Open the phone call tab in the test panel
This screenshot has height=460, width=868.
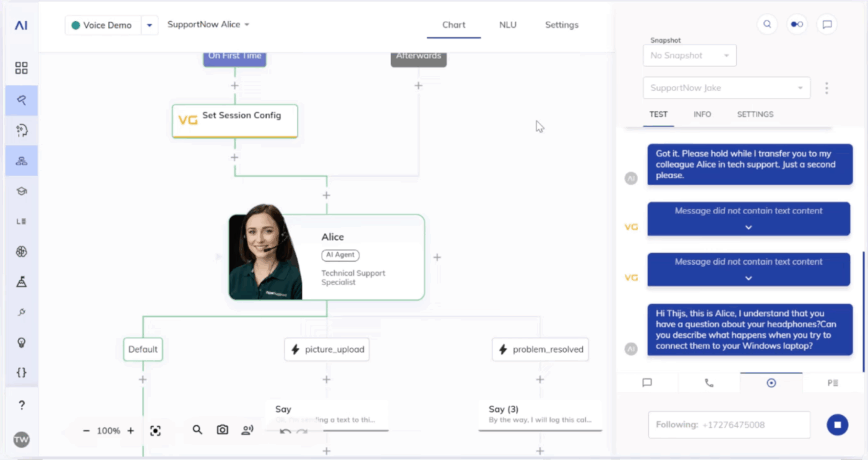point(709,383)
